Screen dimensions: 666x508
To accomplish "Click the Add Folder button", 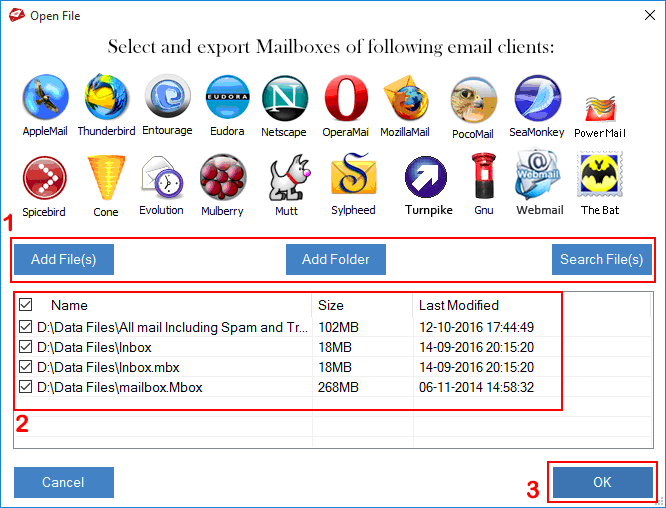I will point(336,259).
